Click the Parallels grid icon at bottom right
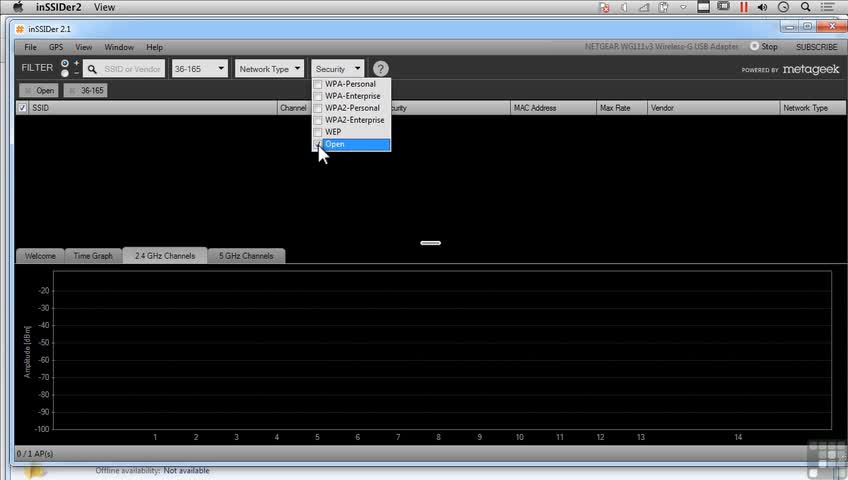Viewport: 848px width, 480px height. click(827, 459)
